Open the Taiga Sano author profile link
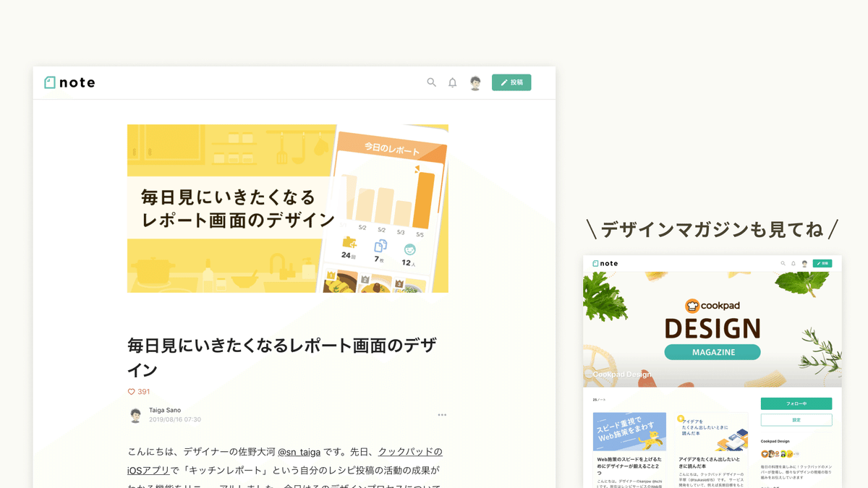Image resolution: width=868 pixels, height=488 pixels. click(x=165, y=410)
